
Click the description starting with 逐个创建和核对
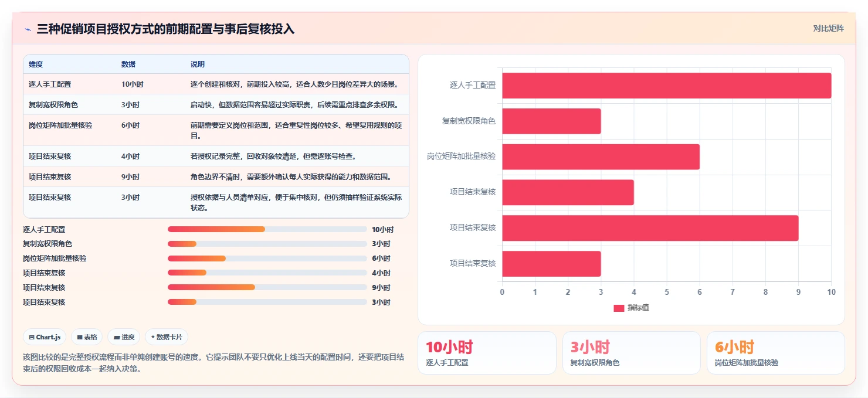click(x=294, y=84)
